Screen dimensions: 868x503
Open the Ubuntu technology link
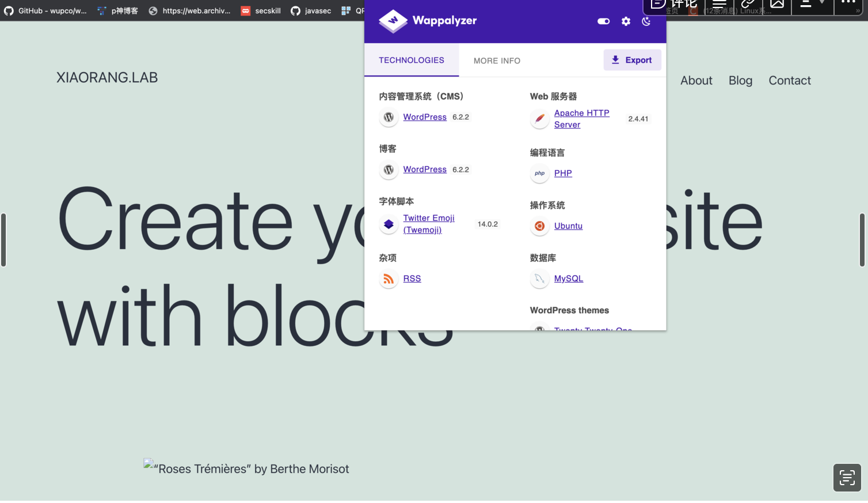point(568,226)
